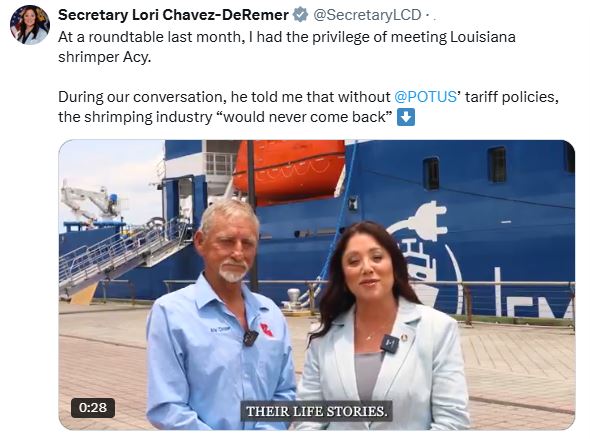
Task: Click the red logo on man's shirt
Action: click(267, 330)
